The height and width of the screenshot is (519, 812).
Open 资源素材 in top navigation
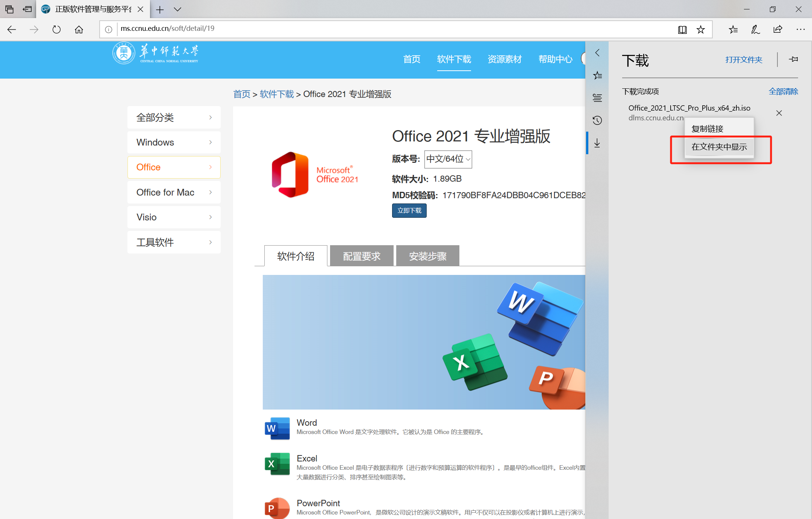[x=504, y=59]
